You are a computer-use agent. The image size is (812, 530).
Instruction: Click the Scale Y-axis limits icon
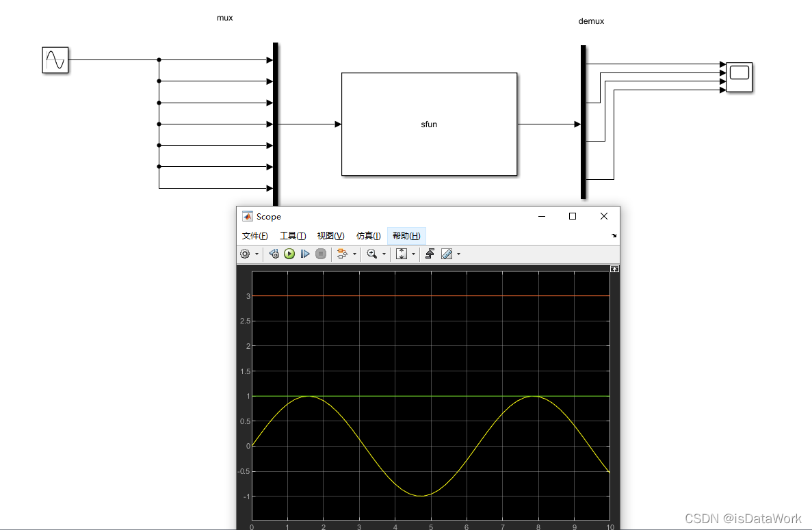(x=402, y=254)
